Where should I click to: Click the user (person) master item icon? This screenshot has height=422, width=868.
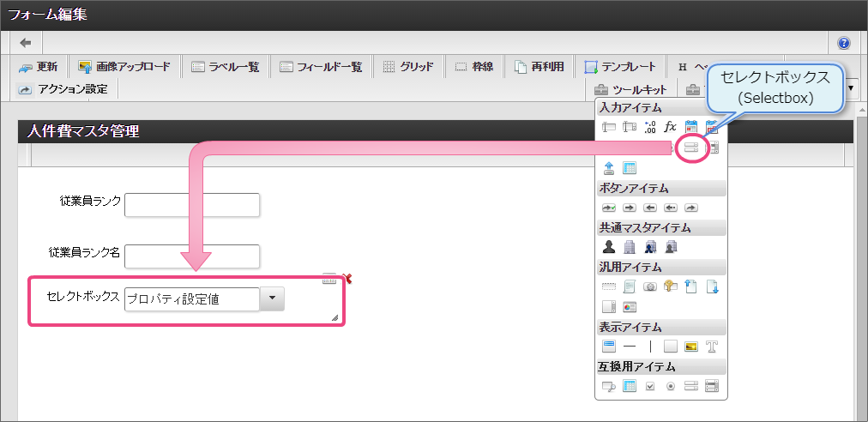[609, 247]
